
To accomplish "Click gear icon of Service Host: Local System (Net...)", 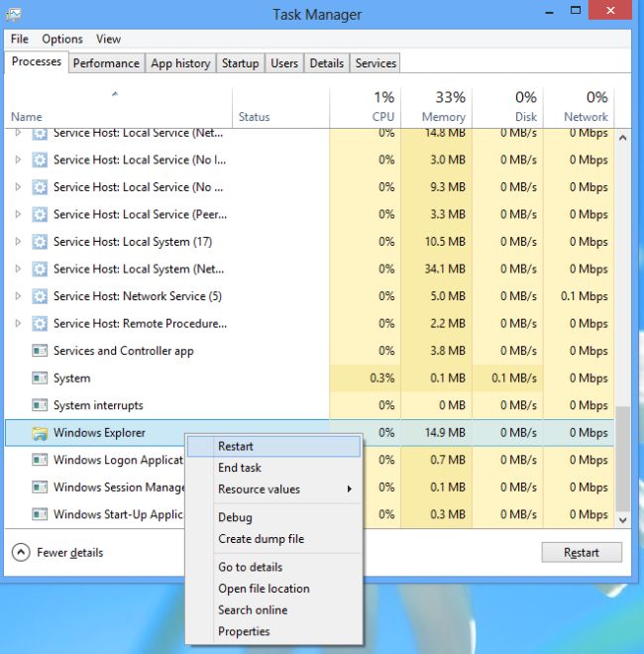I will click(x=40, y=269).
